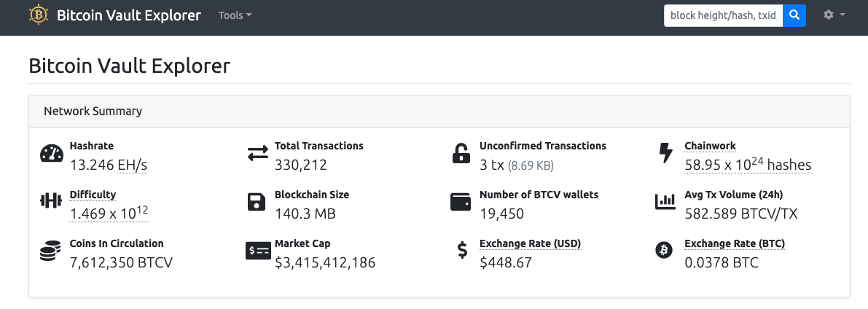Click the Bitcoin Vault coin logo
Screen dimensions: 868x309
tap(39, 15)
